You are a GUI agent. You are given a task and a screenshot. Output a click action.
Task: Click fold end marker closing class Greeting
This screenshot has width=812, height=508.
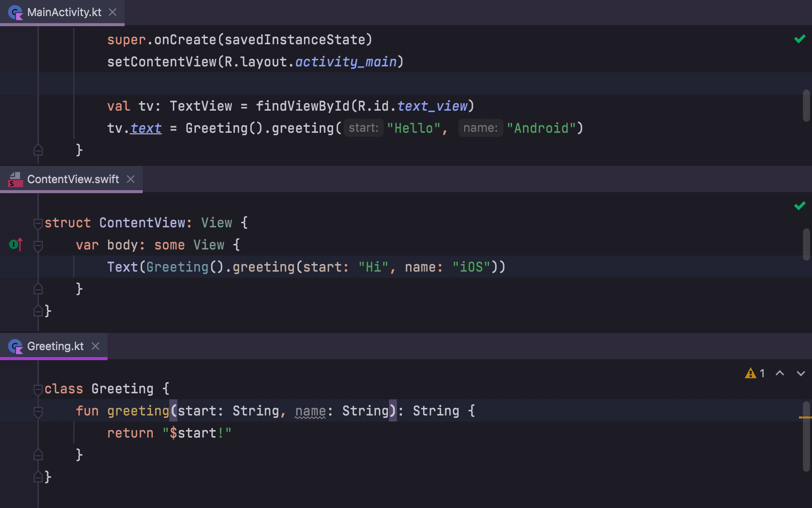tap(38, 477)
